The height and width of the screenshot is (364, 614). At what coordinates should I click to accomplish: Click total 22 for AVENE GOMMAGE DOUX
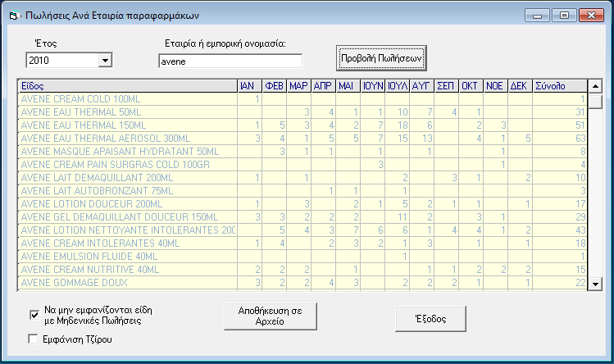pos(560,283)
